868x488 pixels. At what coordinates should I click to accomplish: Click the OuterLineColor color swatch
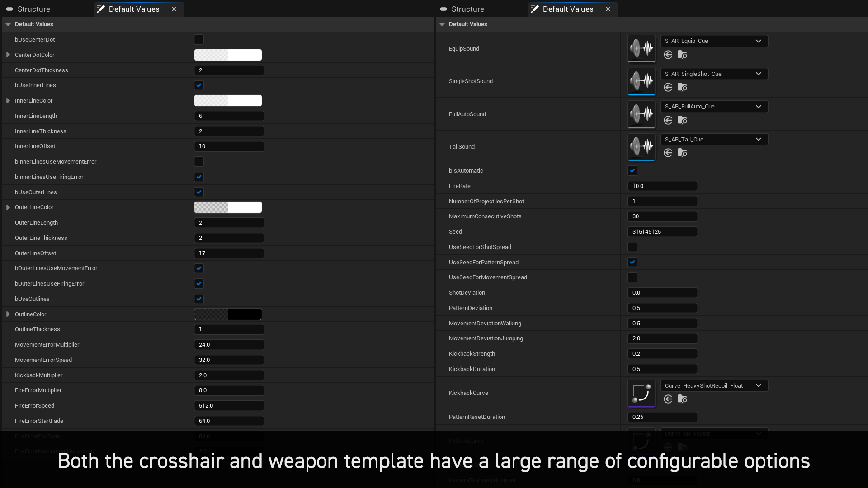[228, 207]
